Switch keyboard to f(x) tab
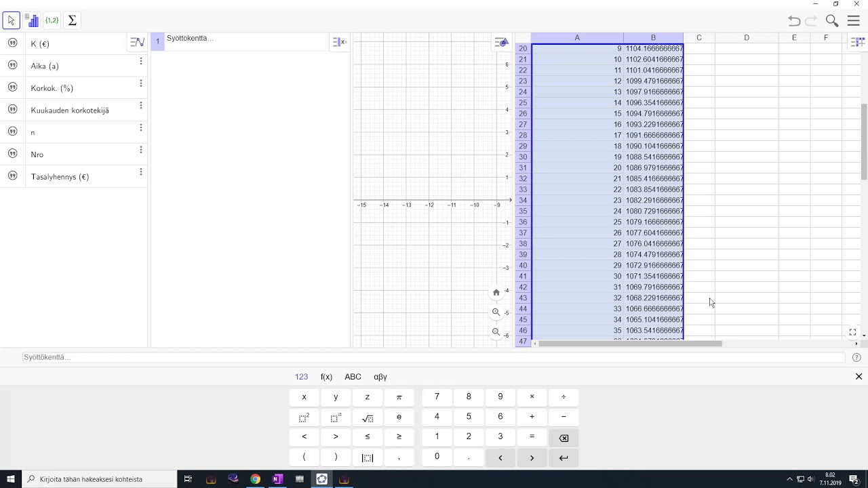 (326, 377)
